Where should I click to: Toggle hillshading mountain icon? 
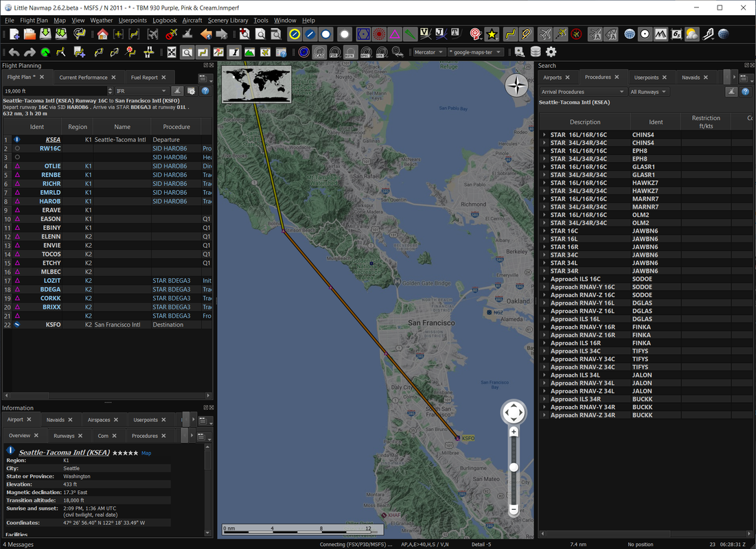coord(661,34)
